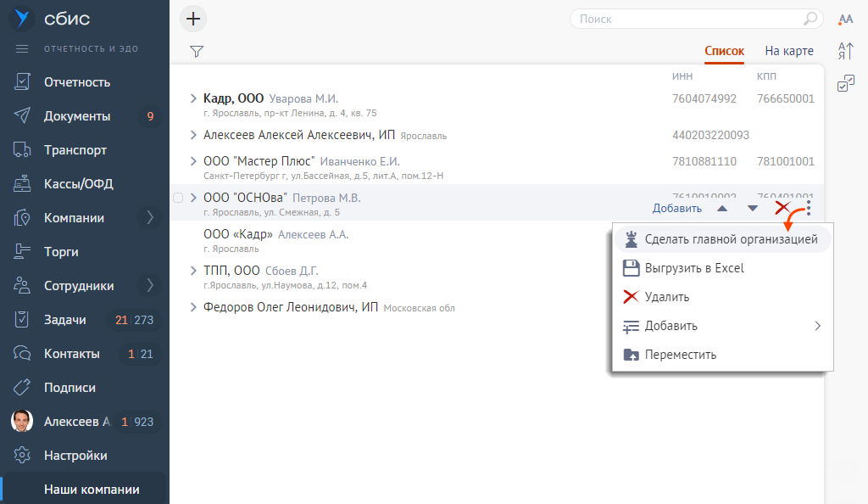868x504 pixels.
Task: Open Отчетность in the left sidebar
Action: 77,82
